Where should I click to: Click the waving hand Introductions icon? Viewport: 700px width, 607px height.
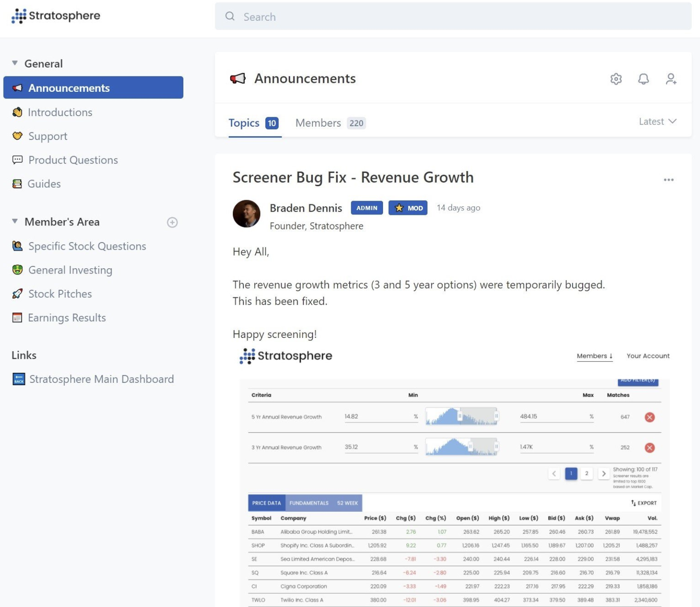click(x=17, y=112)
